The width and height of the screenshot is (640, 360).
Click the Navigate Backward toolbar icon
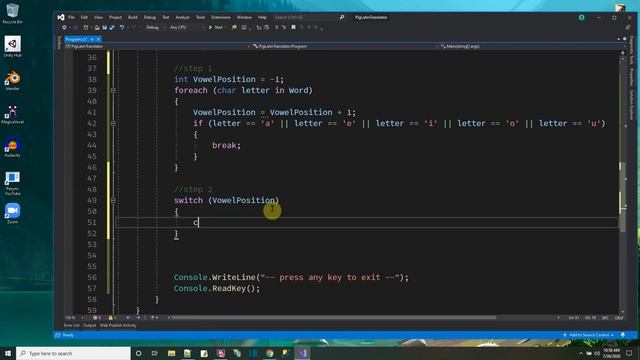[x=64, y=27]
